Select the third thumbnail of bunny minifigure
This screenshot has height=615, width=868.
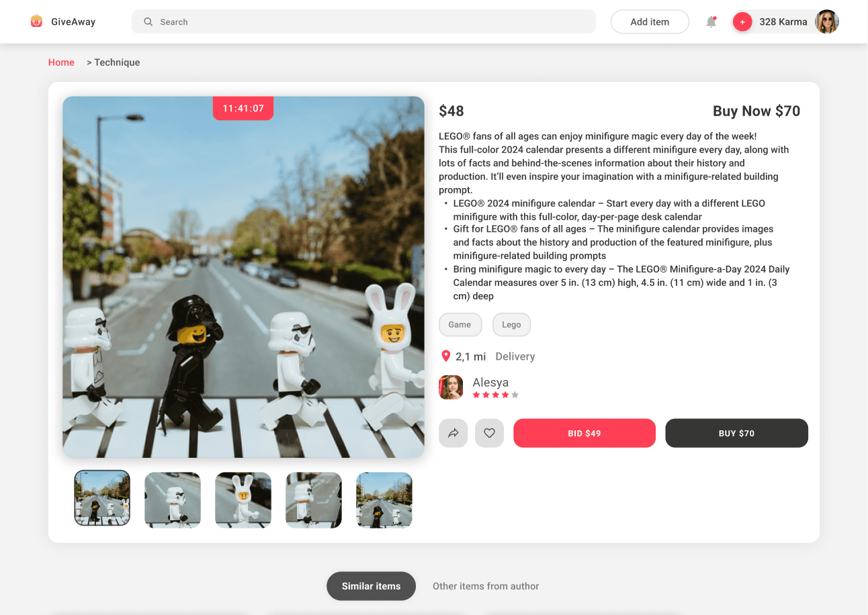coord(243,500)
